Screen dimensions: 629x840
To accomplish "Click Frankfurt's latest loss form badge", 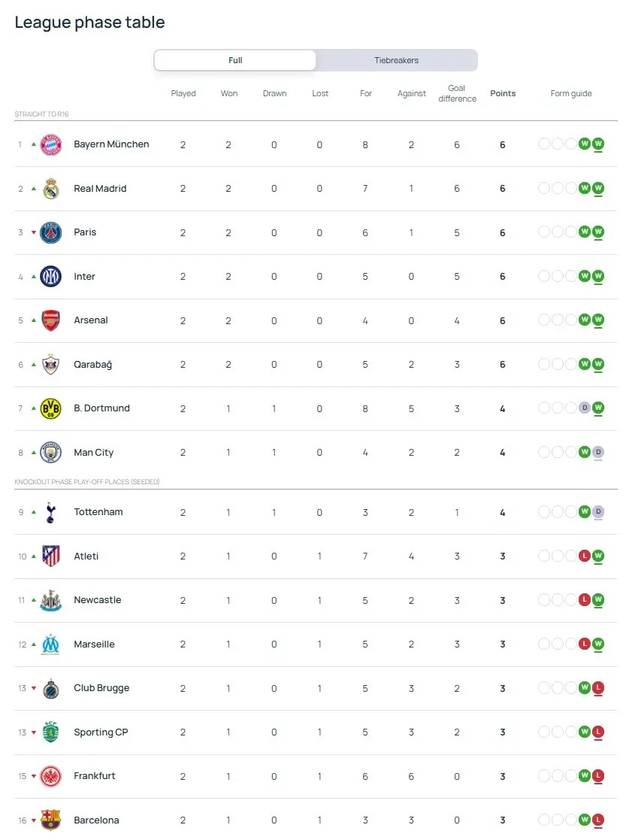I will [x=598, y=776].
